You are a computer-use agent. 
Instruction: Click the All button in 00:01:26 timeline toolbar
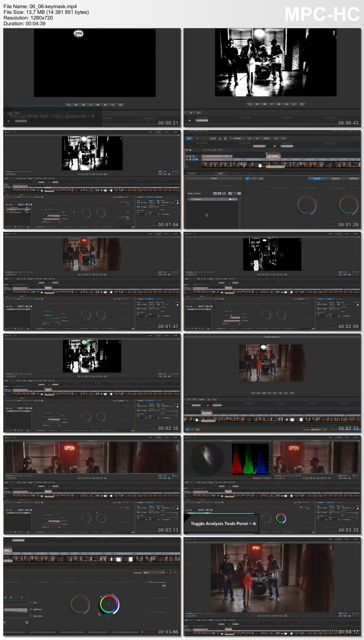click(x=189, y=138)
